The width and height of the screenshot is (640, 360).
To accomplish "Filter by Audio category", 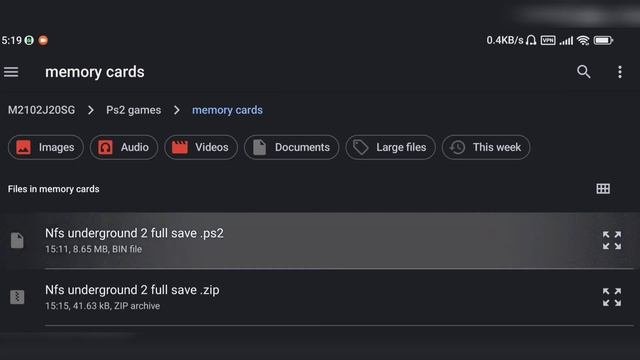I will (124, 147).
